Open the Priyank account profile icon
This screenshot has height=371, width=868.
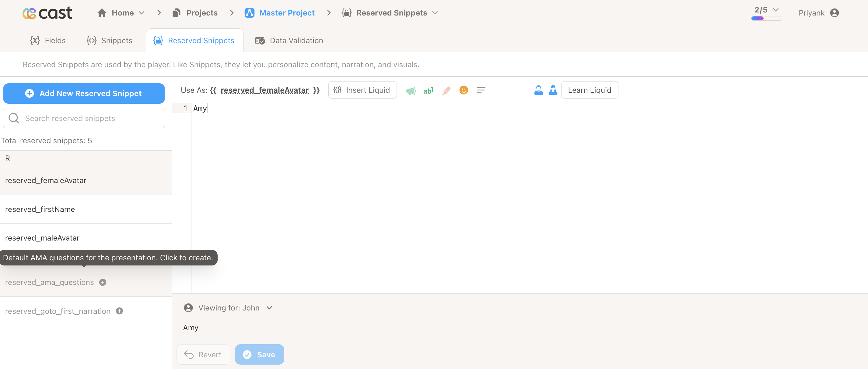[x=835, y=13]
